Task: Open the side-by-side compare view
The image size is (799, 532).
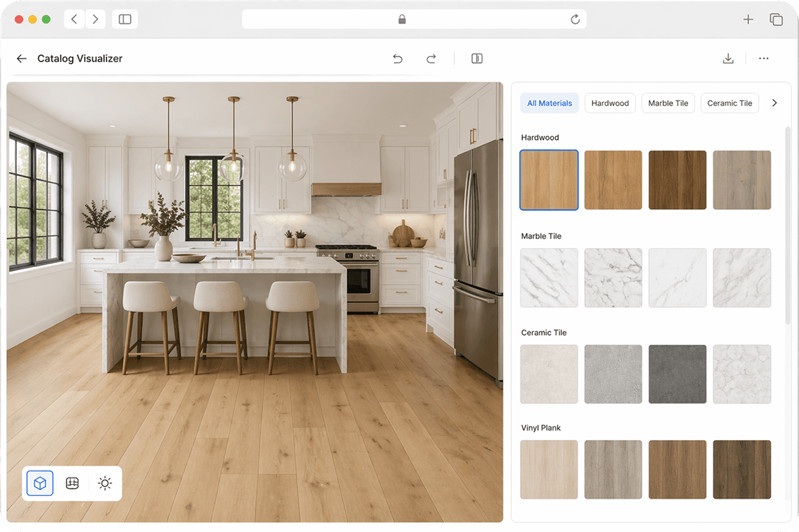Action: click(x=477, y=59)
